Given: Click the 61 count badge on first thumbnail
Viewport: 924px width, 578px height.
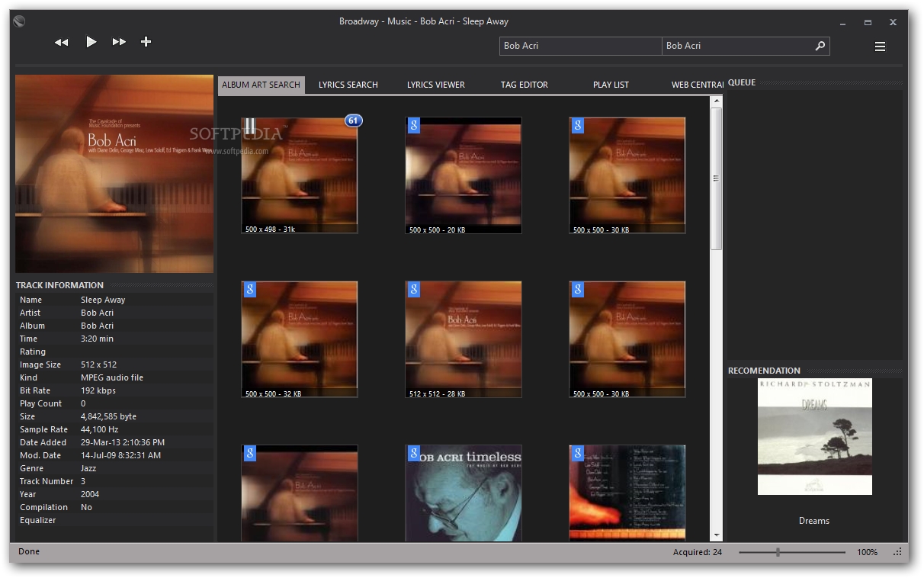Looking at the screenshot, I should click(353, 120).
